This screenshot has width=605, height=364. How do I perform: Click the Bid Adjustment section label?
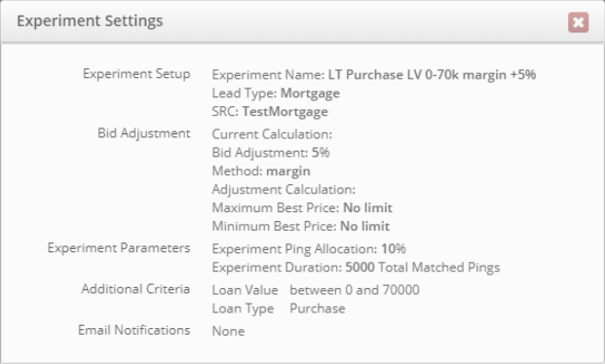pyautogui.click(x=144, y=133)
